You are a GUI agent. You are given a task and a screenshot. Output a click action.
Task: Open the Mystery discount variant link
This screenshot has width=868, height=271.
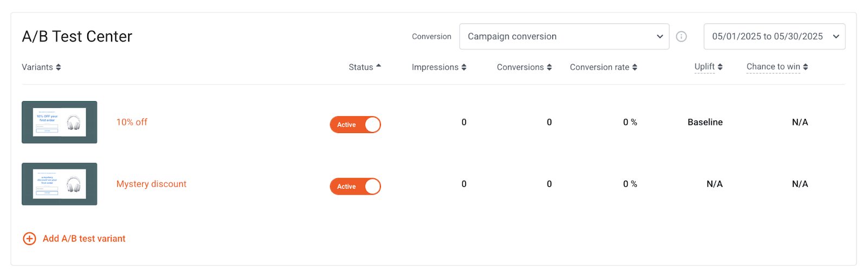pos(151,184)
